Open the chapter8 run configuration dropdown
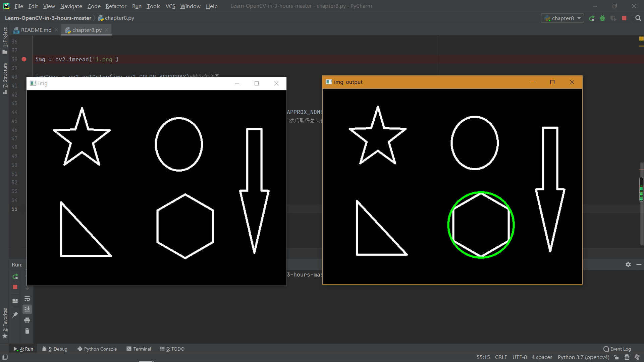 pos(562,18)
